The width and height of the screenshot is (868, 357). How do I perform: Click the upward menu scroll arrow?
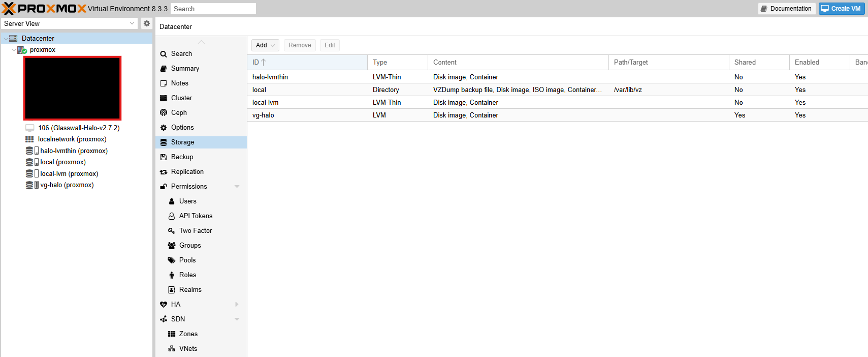(202, 42)
